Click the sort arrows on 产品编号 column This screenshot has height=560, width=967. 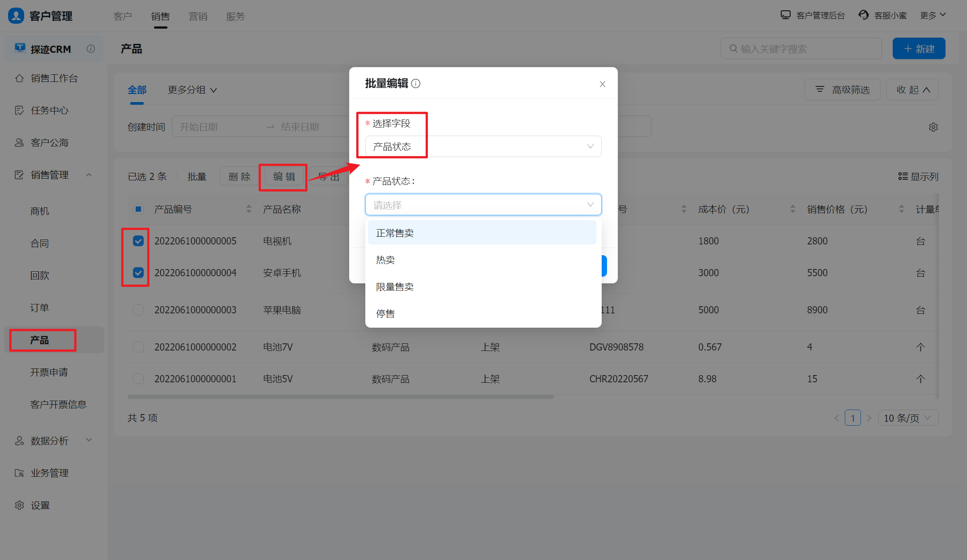coord(248,209)
